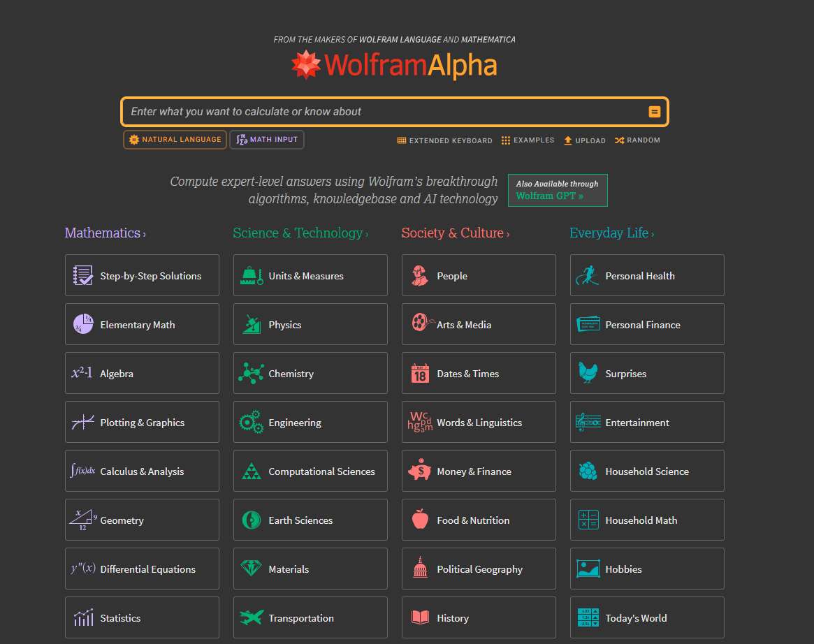Click the Algebra x²-1 icon
Screen dimensions: 814x644
82,372
